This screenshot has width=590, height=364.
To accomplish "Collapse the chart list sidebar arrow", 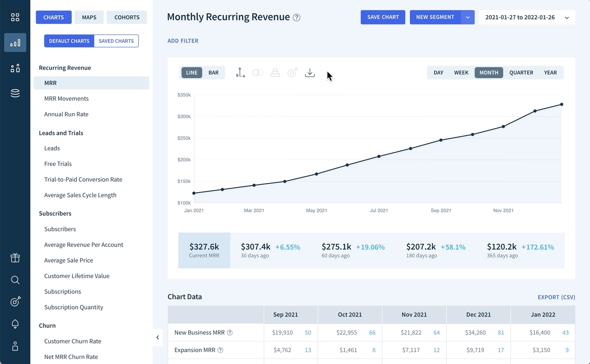I will (158, 337).
